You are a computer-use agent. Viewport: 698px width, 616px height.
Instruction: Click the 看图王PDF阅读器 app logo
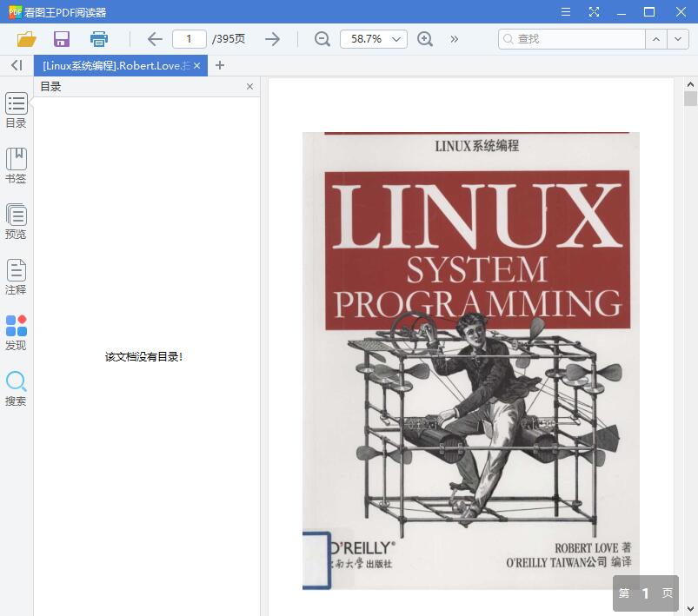tap(15, 12)
